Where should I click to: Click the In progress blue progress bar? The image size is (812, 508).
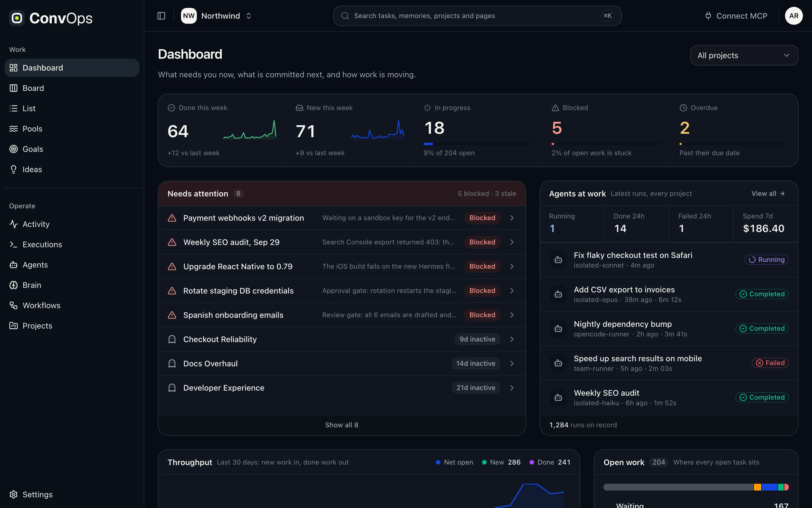coord(429,144)
